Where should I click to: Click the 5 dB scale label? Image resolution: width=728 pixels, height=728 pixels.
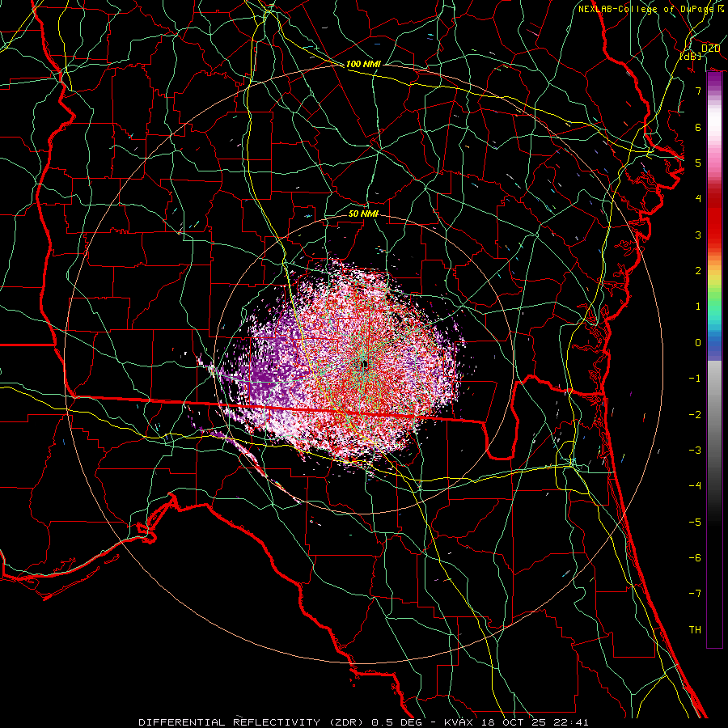click(698, 163)
